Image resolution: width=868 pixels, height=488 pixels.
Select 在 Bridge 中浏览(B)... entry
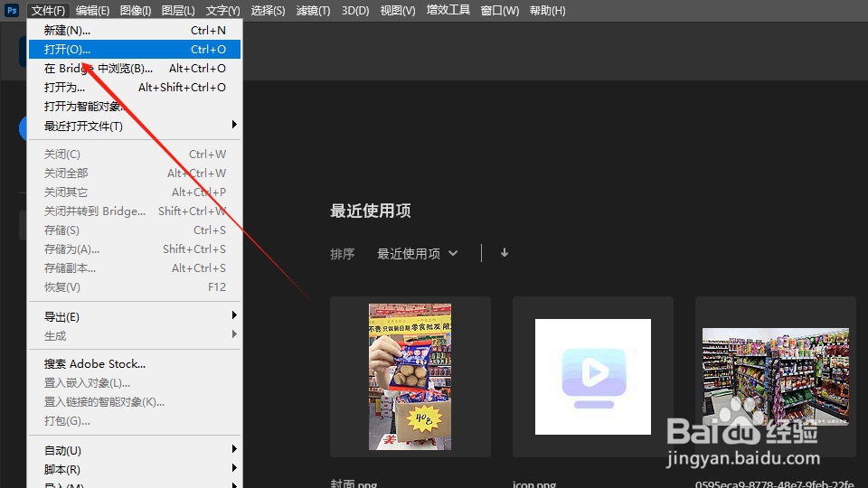click(135, 68)
